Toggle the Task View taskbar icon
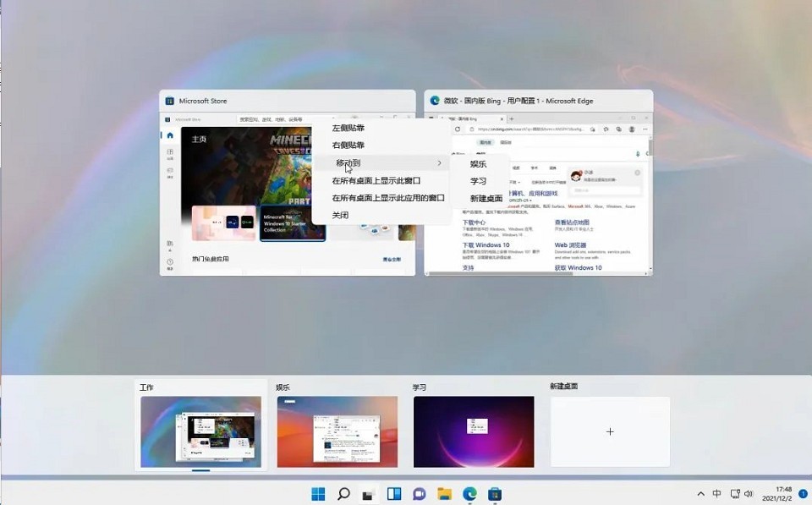812x505 pixels. 368,494
